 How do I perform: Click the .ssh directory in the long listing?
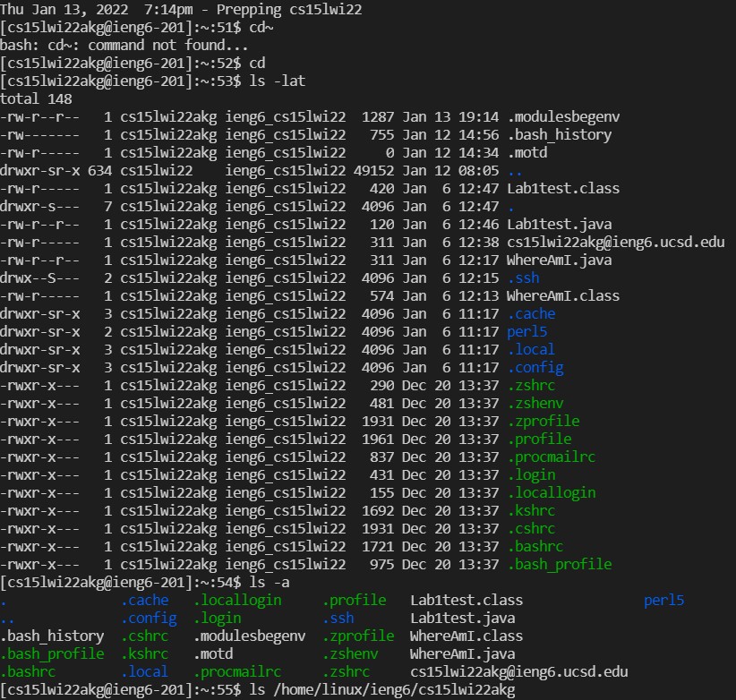coord(523,278)
